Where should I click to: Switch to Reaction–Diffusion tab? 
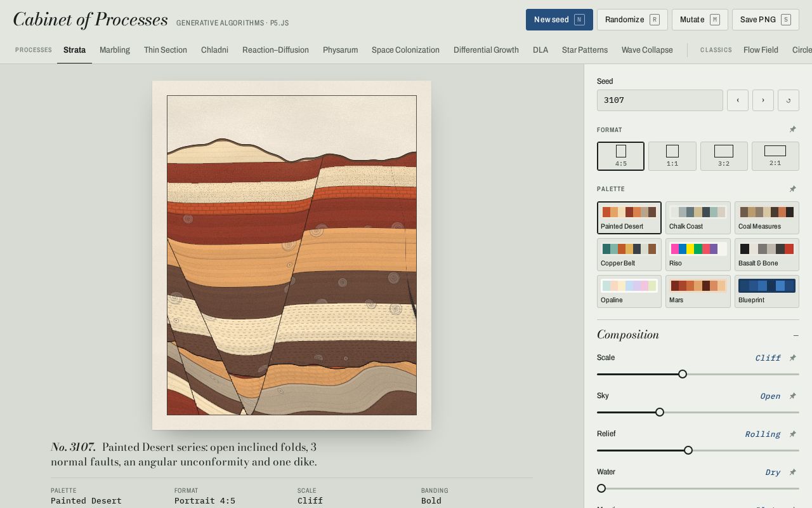click(x=275, y=50)
